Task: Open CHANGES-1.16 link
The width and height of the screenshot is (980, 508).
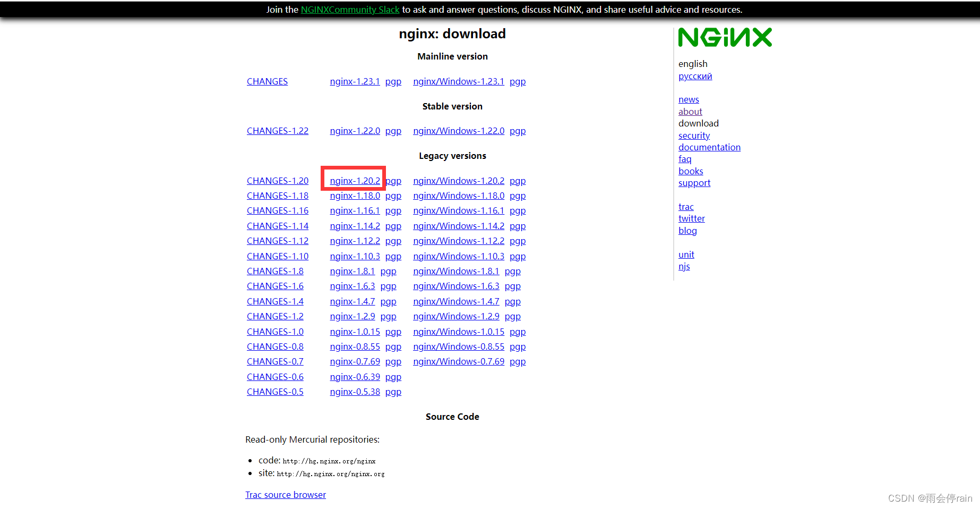Action: pos(278,210)
